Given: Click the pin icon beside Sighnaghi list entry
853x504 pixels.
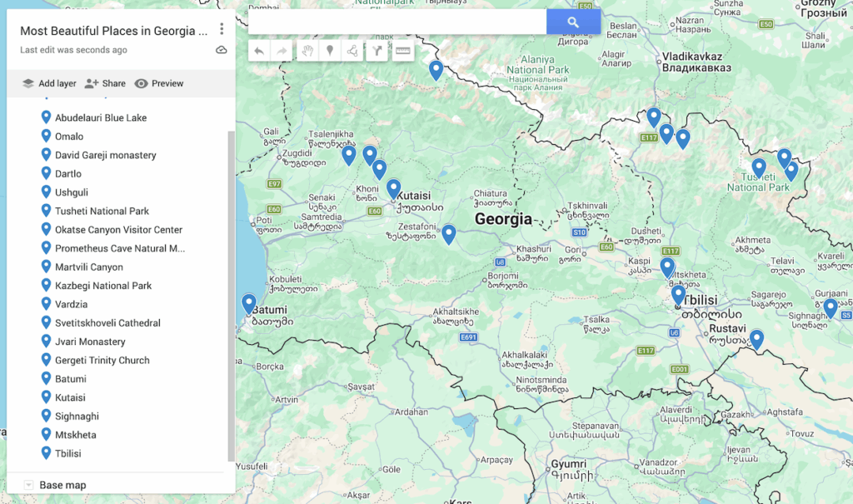Looking at the screenshot, I should pos(47,416).
